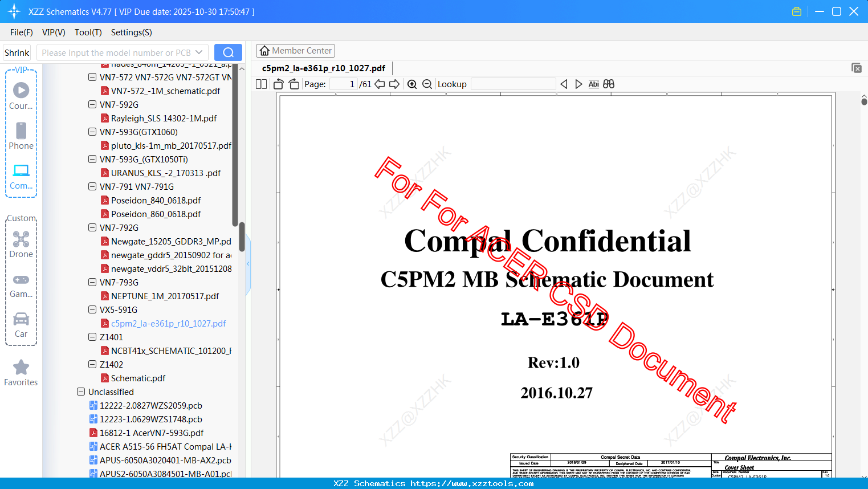Rotate the page counterclockwise

[279, 84]
